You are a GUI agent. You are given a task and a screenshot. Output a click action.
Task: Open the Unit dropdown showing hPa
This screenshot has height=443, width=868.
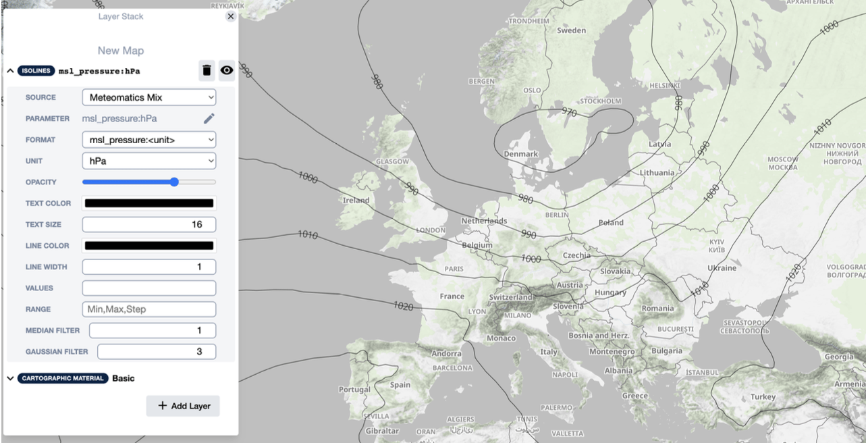(x=148, y=161)
